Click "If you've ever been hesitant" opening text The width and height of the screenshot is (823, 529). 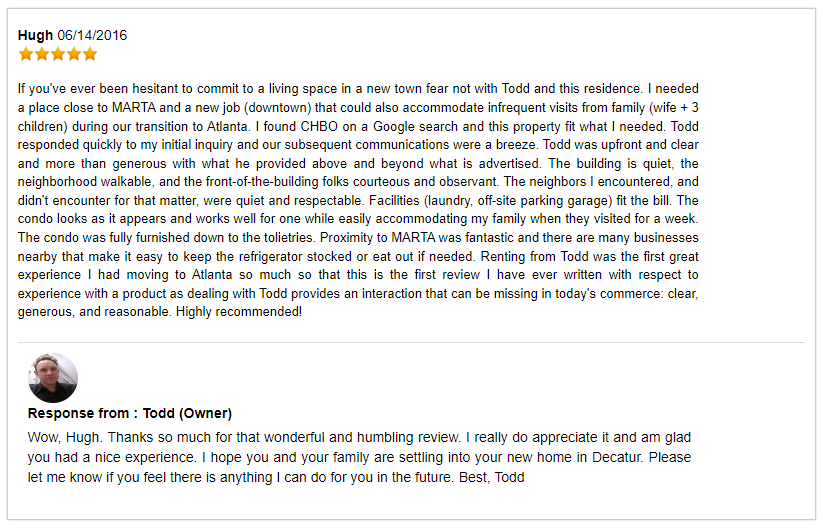point(100,88)
